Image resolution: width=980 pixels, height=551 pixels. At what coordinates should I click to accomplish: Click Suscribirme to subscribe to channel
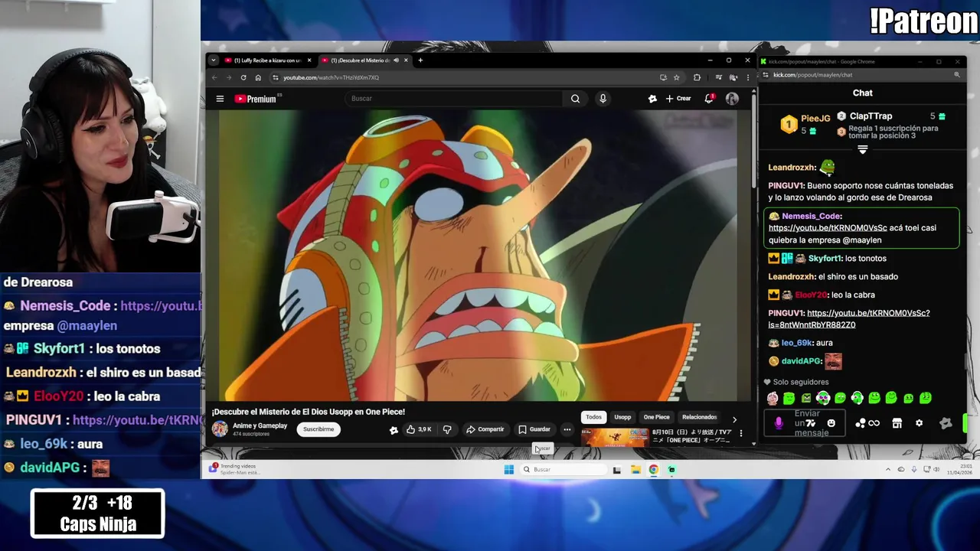tap(318, 429)
